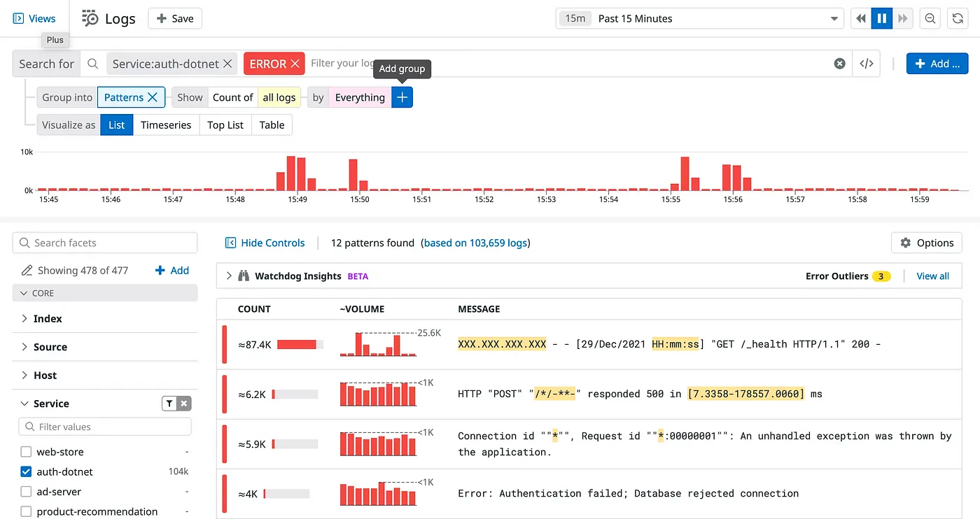Click the Search facets input field

[105, 243]
